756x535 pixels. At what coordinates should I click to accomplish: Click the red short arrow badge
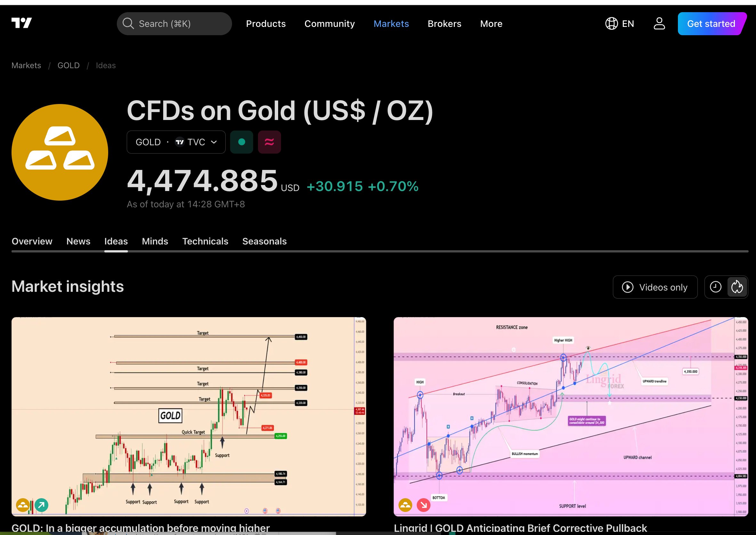pos(423,505)
